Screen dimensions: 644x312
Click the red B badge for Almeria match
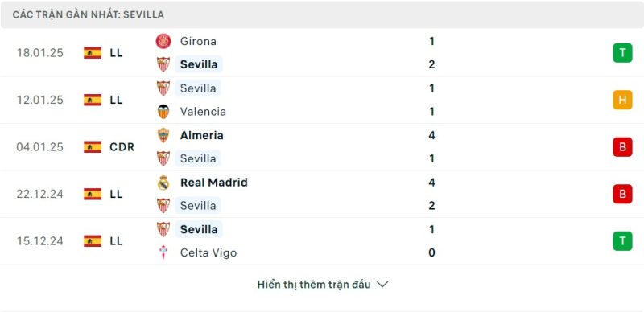622,147
